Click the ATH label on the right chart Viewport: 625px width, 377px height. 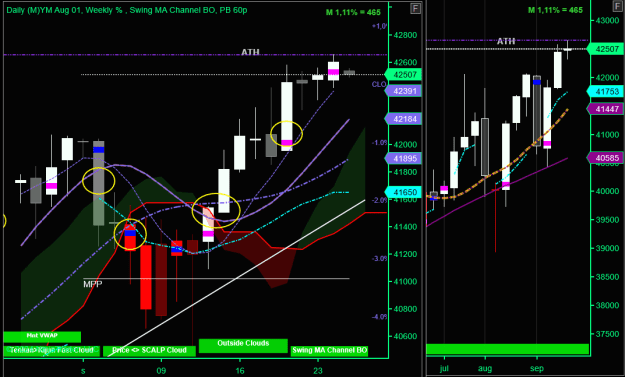pos(506,41)
